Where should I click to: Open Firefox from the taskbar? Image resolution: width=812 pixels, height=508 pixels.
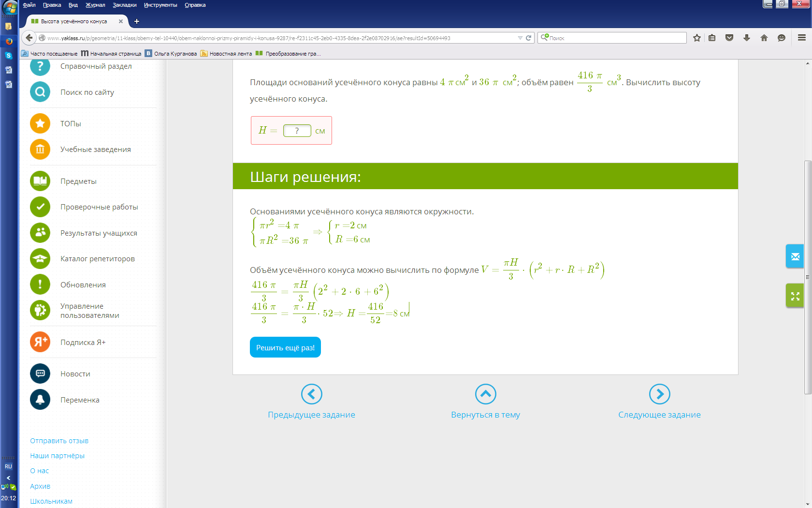(x=9, y=41)
